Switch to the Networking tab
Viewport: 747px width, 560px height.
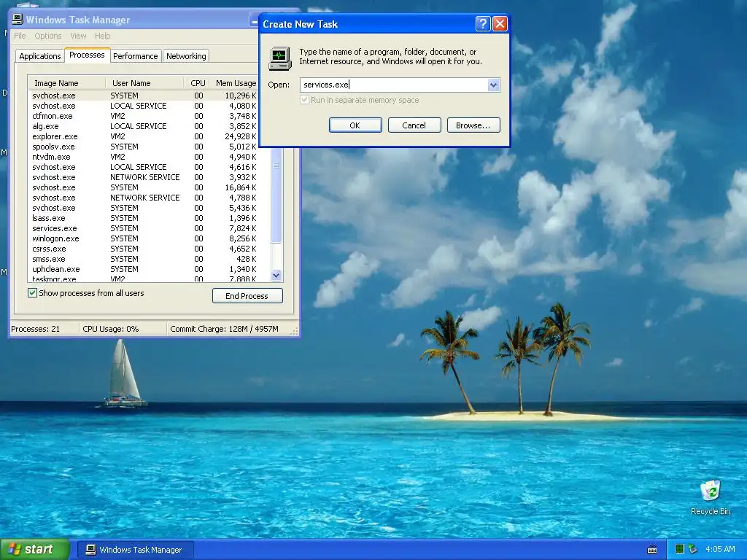click(x=186, y=56)
